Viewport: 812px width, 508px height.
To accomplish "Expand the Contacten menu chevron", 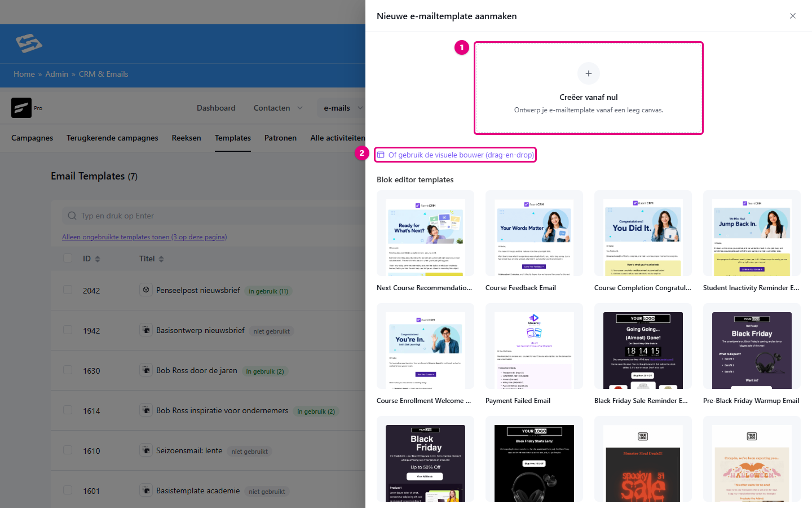I will click(300, 108).
